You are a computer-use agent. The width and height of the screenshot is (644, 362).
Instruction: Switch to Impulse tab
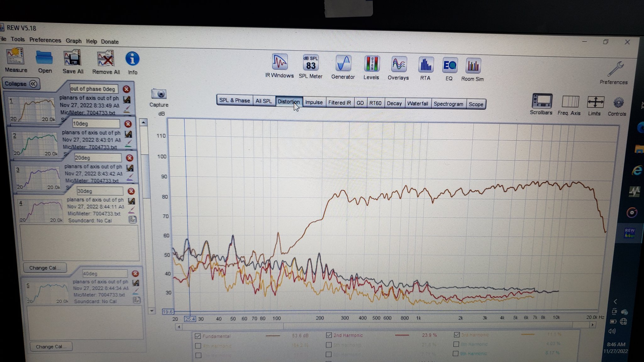click(x=314, y=102)
